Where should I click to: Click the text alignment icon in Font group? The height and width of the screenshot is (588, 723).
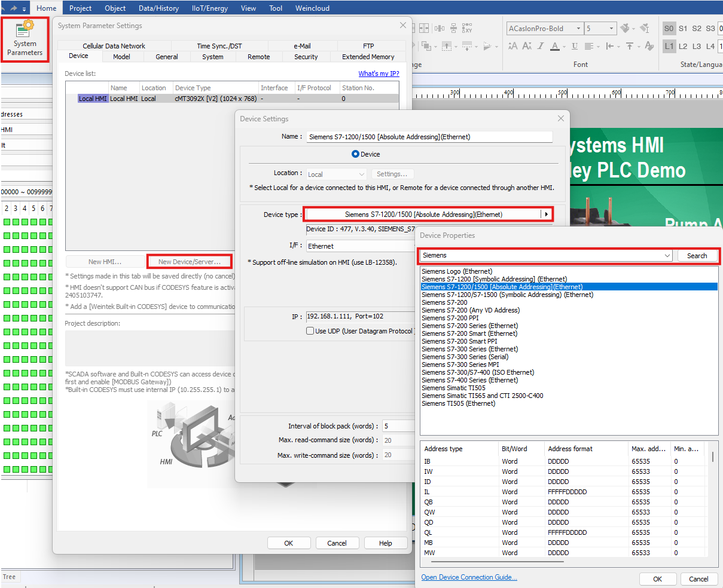coord(590,46)
